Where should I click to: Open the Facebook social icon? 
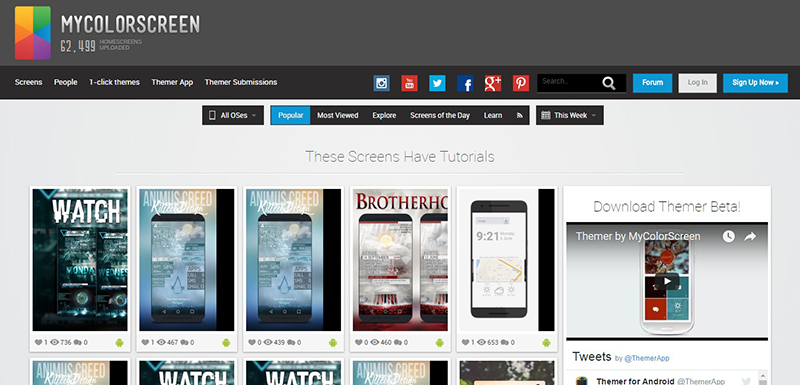(465, 83)
